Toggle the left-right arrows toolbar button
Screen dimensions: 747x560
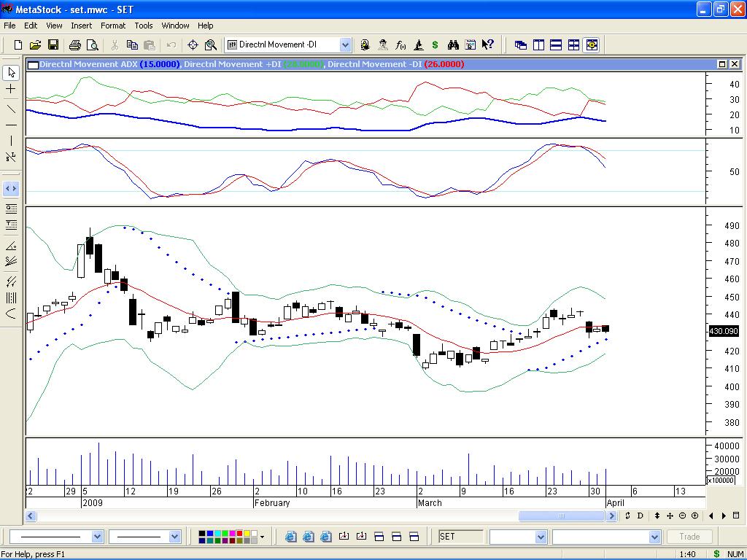(x=11, y=189)
